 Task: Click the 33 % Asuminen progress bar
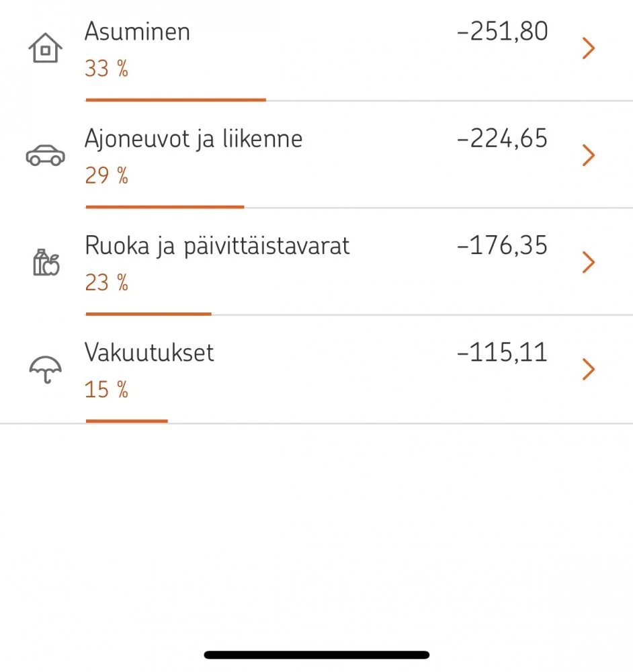175,99
